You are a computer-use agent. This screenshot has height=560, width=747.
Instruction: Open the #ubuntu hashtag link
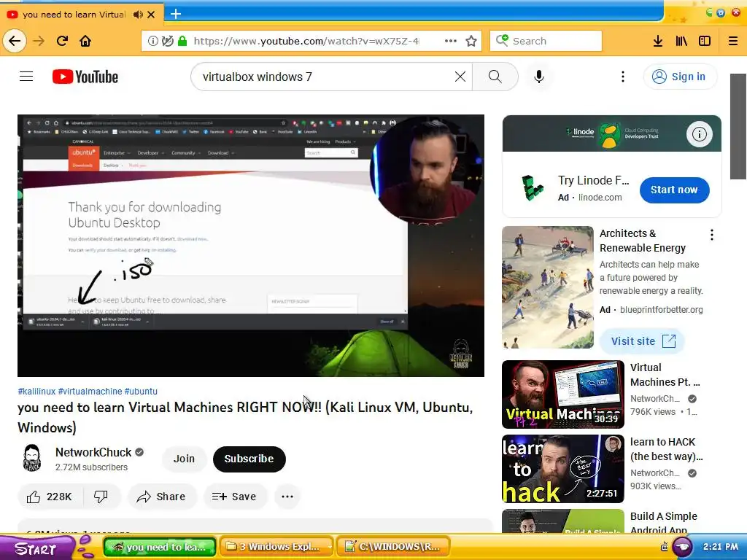[x=141, y=392]
